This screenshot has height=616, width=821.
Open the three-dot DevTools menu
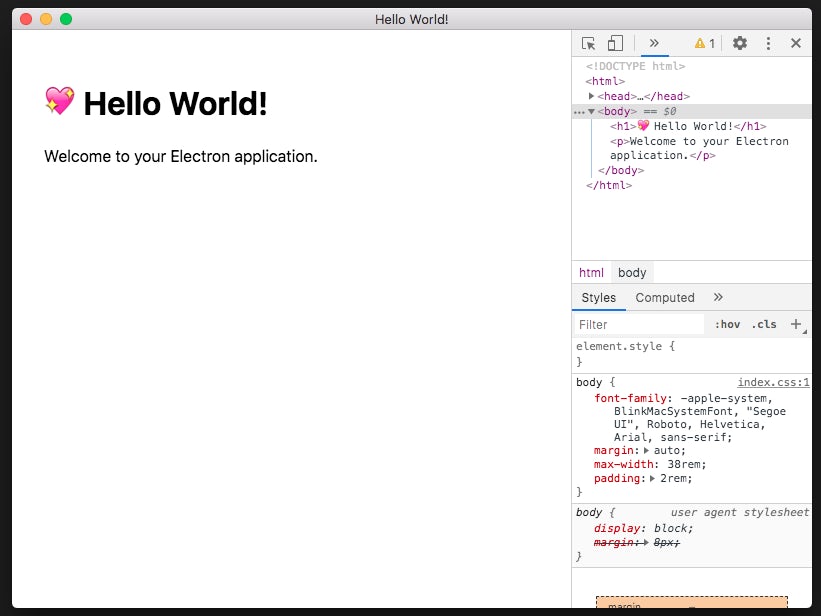pos(768,43)
